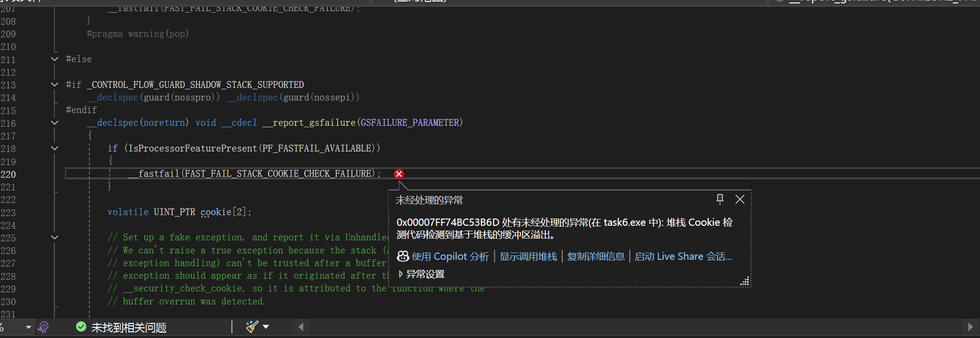
Task: Click GSFAILURE_PARAMETER on line 216
Action: [410, 123]
